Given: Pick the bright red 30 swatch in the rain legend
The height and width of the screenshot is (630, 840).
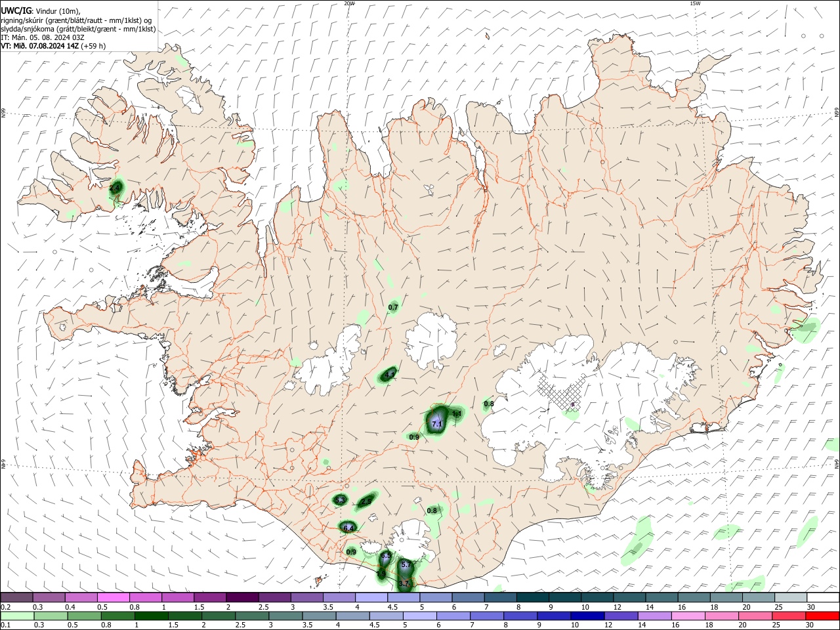Looking at the screenshot, I should [x=822, y=616].
